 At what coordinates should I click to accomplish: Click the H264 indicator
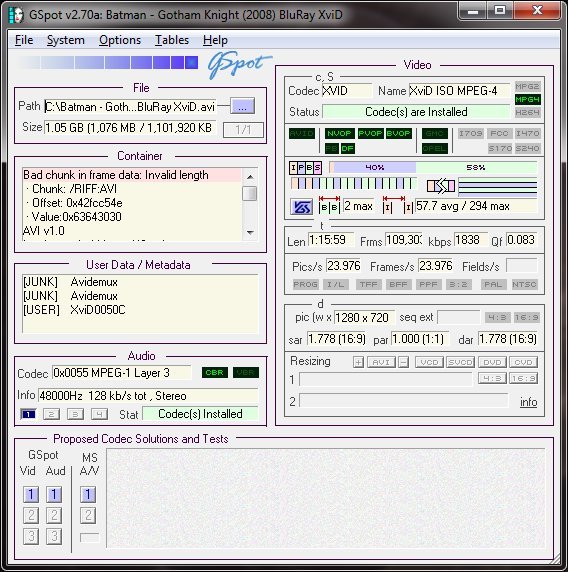(x=527, y=112)
